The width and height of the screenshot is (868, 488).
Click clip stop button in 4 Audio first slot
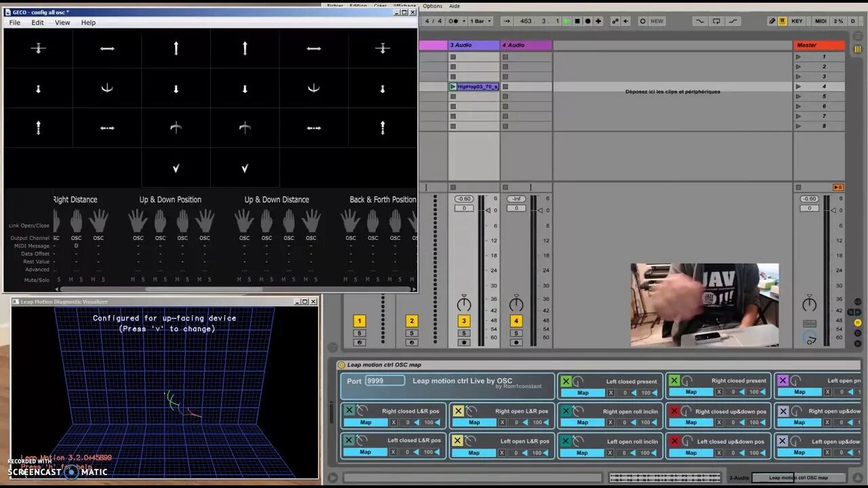tap(505, 57)
